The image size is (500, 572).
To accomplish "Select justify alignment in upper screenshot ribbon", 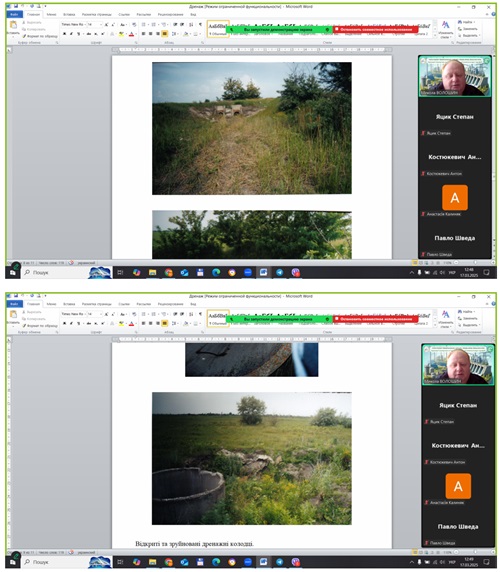I will pos(164,34).
